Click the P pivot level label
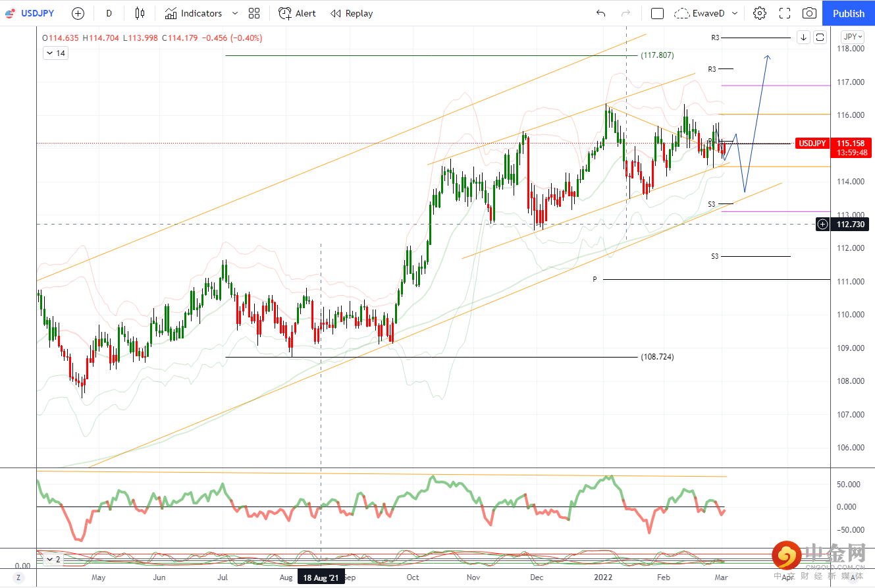 [595, 280]
